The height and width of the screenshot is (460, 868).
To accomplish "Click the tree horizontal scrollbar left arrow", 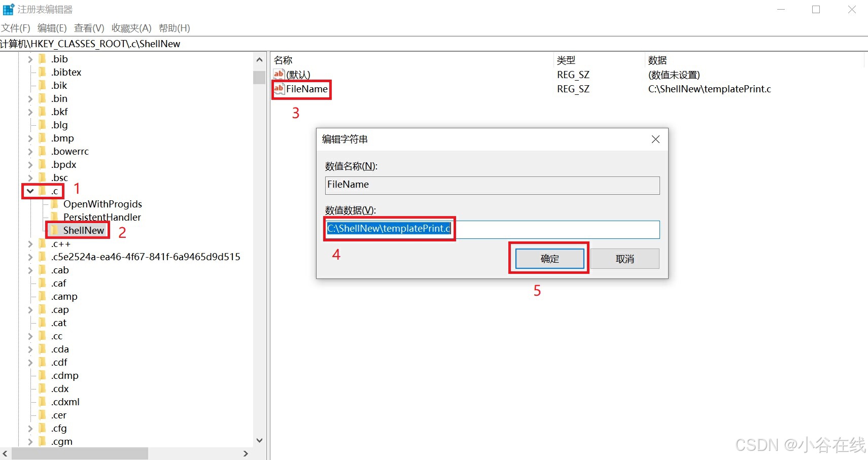I will click(6, 453).
